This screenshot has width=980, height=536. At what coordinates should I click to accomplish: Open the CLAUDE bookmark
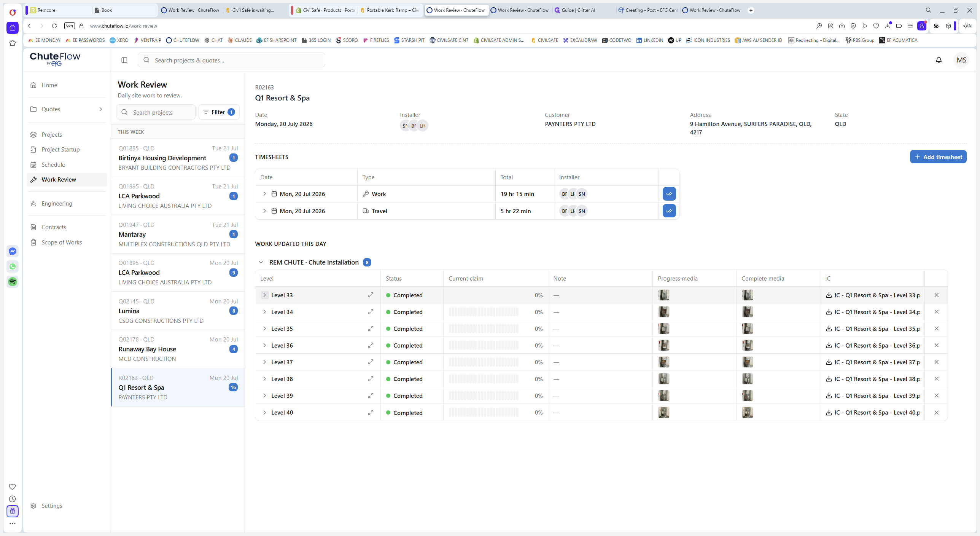(x=240, y=40)
